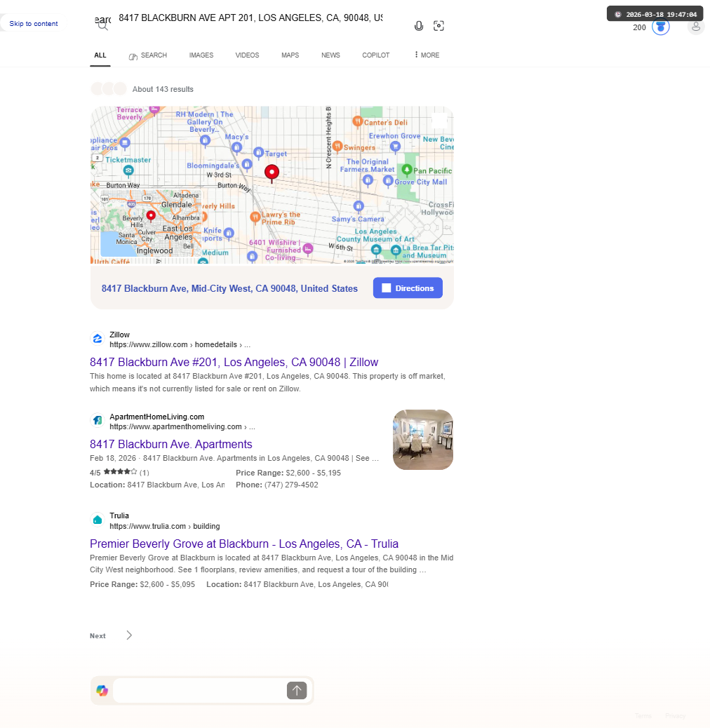Switch to the COPILOT tab

click(375, 55)
